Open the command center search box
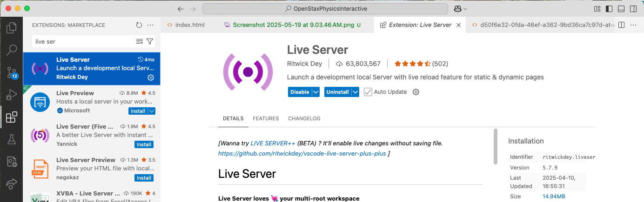Screen dimensions: 644x202 pyautogui.click(x=325, y=9)
